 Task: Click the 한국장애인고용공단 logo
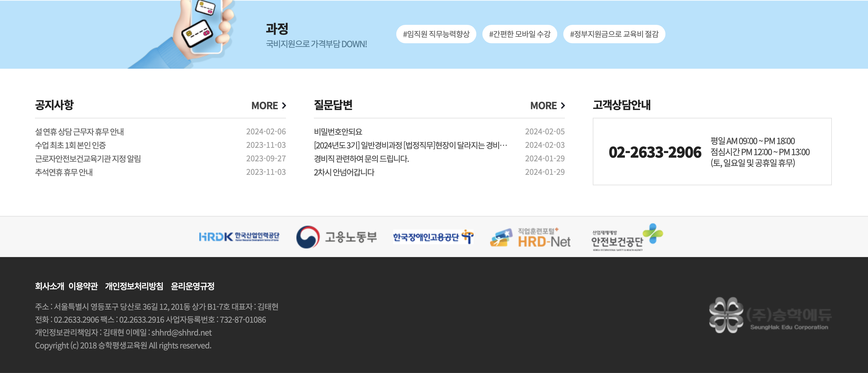tap(433, 237)
